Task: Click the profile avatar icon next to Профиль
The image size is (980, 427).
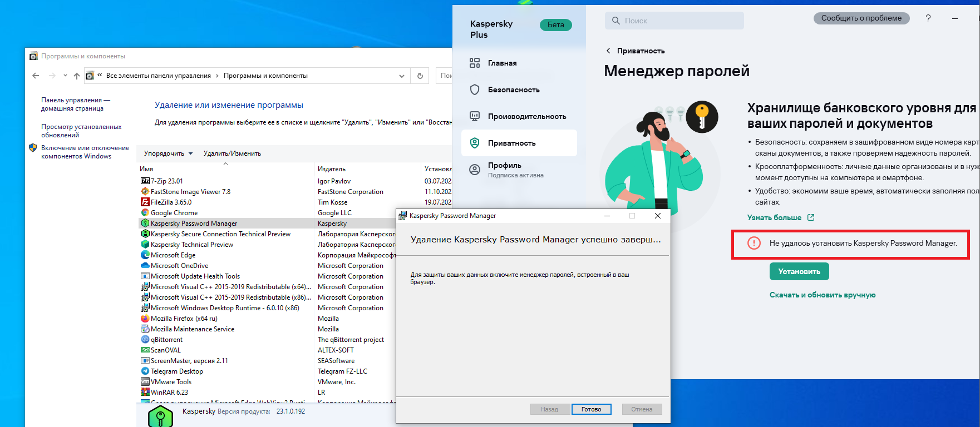Action: click(x=475, y=170)
